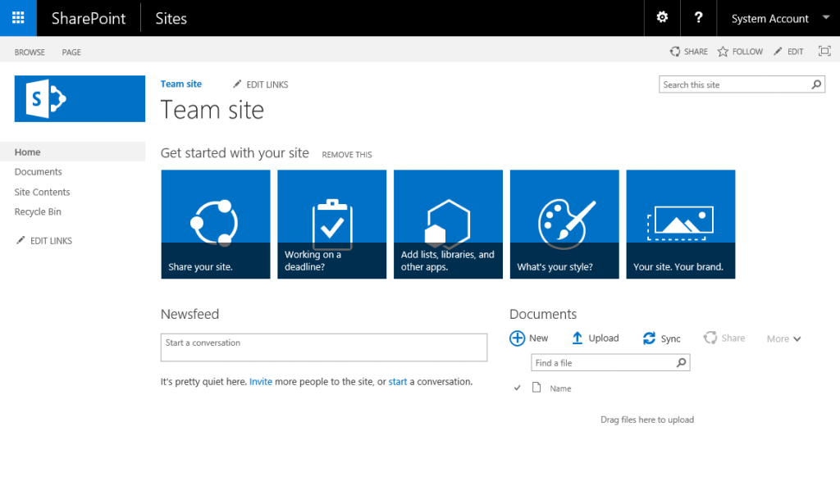The image size is (840, 504).
Task: Open the Working on a deadline tile
Action: click(331, 225)
